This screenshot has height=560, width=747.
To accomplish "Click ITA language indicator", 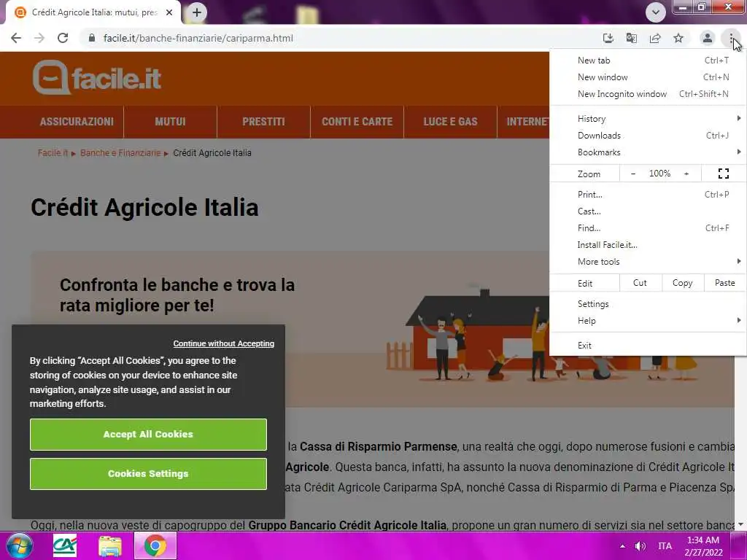I will (665, 546).
